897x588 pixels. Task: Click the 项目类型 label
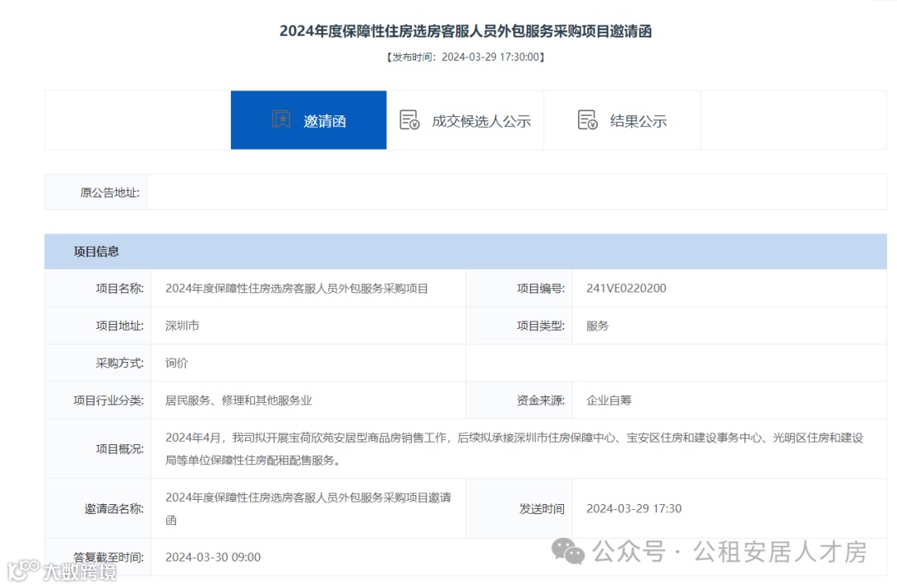[x=541, y=326]
